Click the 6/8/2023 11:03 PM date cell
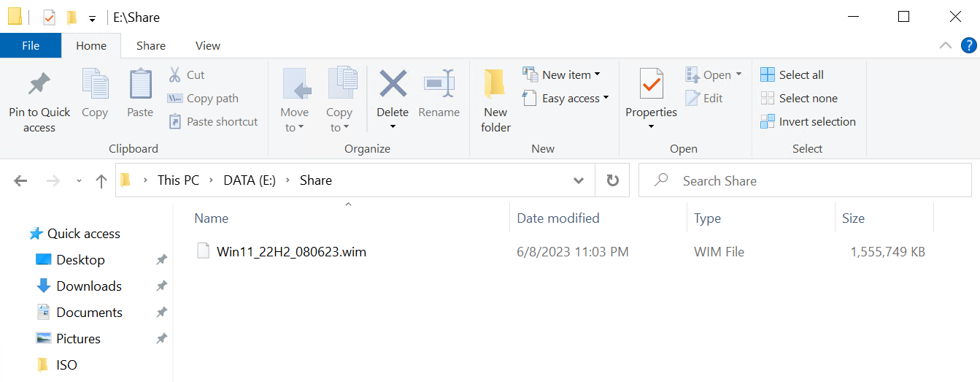 point(573,252)
